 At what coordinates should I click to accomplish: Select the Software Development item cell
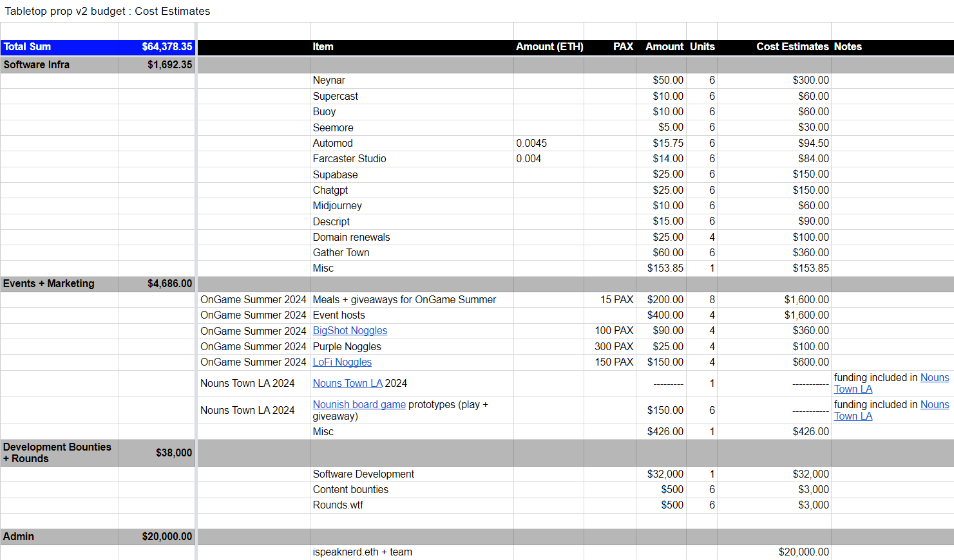coord(363,474)
